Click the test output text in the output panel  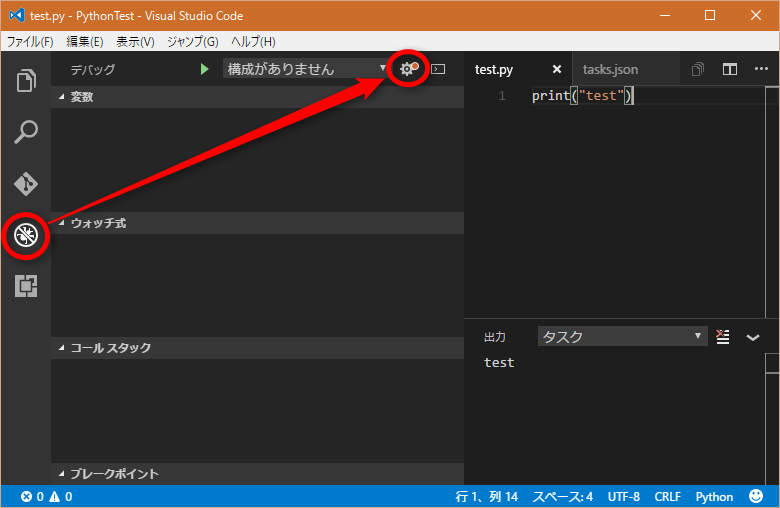[x=499, y=363]
